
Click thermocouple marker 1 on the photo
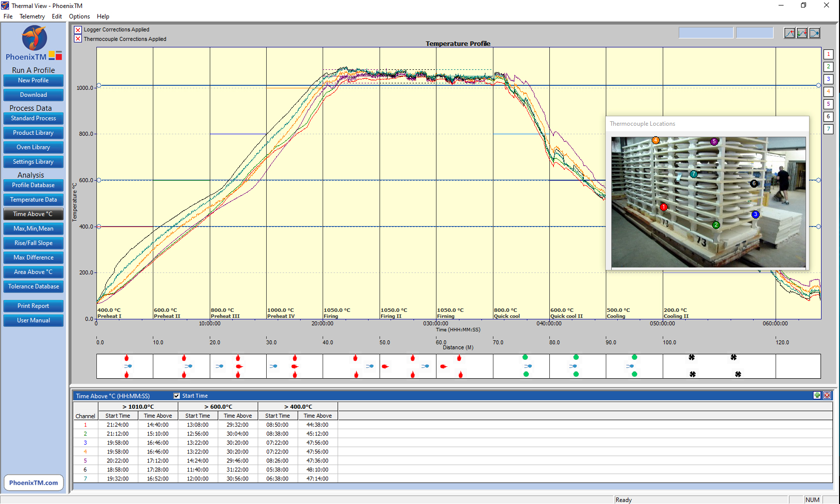click(663, 207)
